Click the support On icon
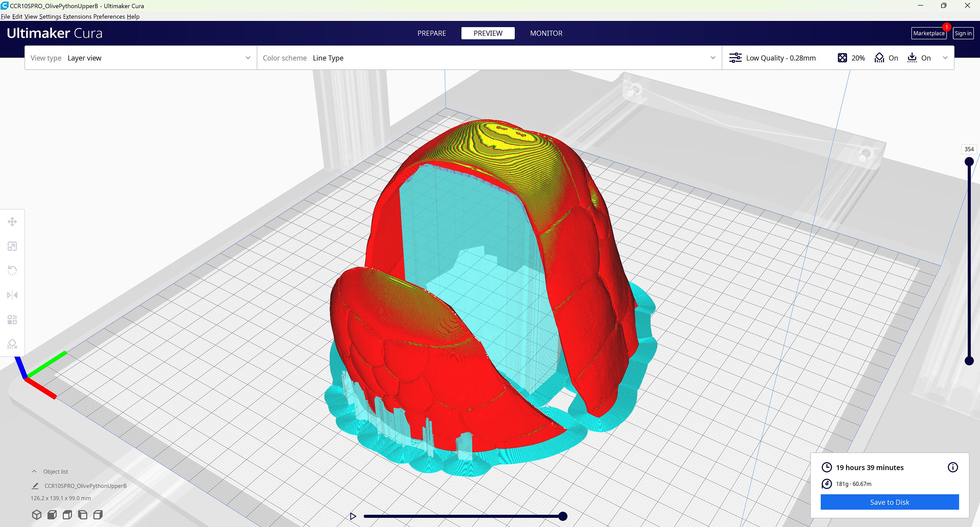 (x=879, y=58)
